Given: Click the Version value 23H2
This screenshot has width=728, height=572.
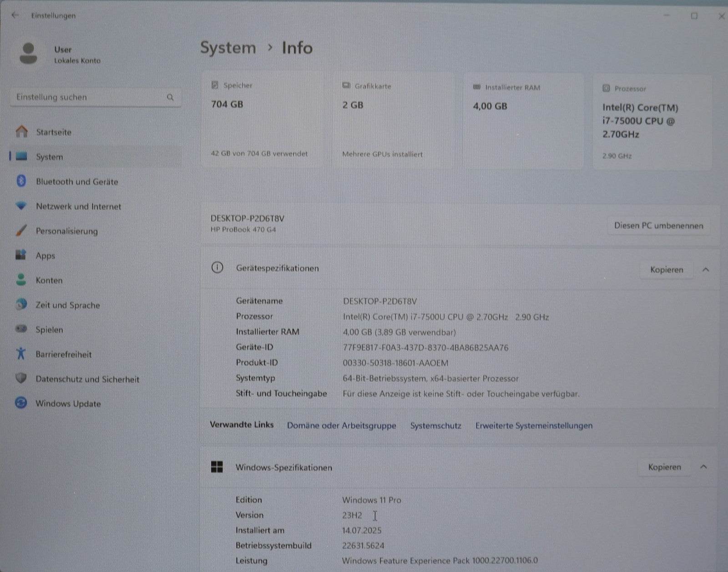Looking at the screenshot, I should (x=352, y=515).
